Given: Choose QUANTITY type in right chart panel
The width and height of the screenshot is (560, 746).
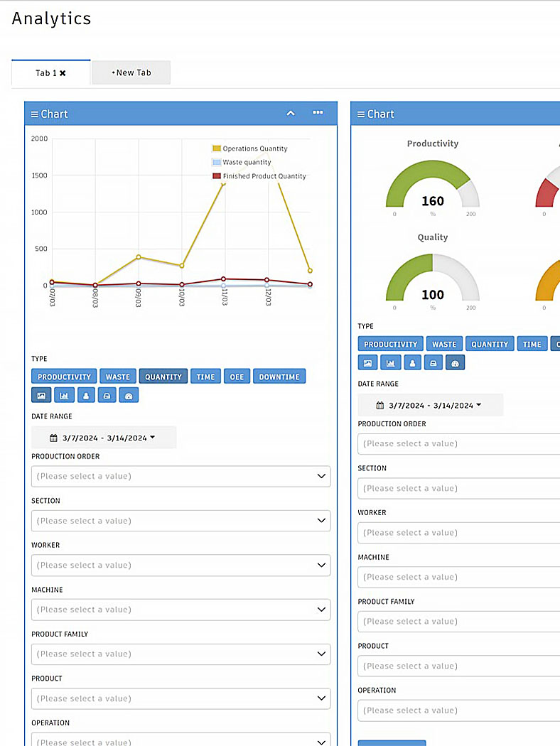Looking at the screenshot, I should (490, 344).
